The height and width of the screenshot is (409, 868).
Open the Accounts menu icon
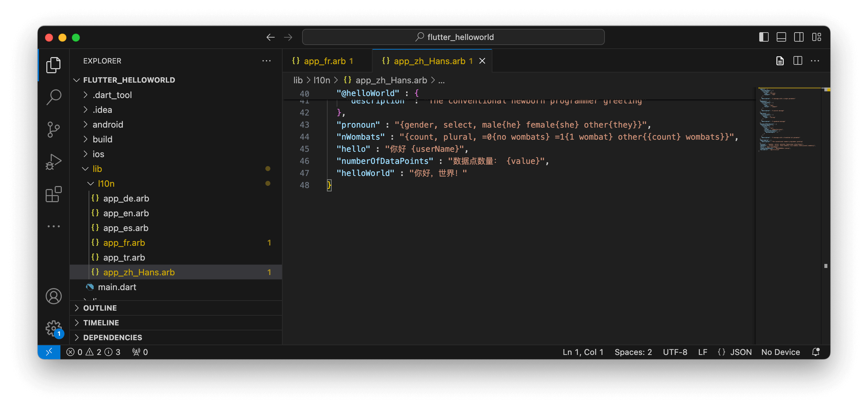point(53,296)
